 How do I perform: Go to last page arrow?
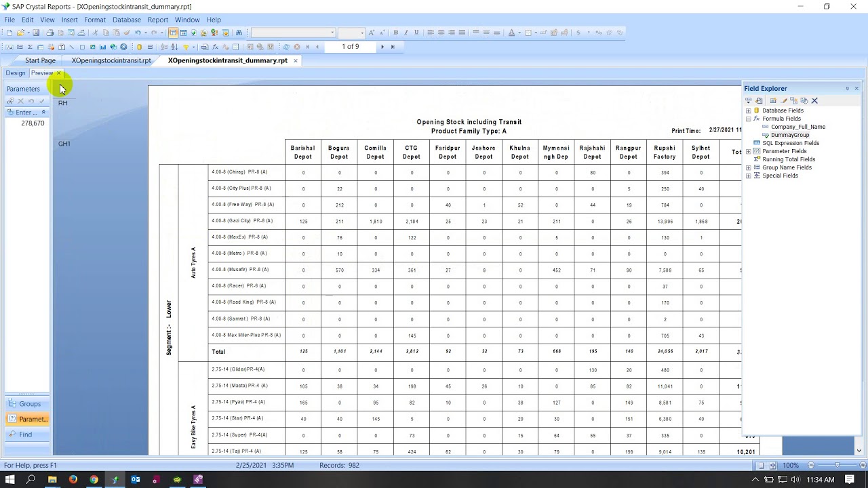[x=393, y=47]
